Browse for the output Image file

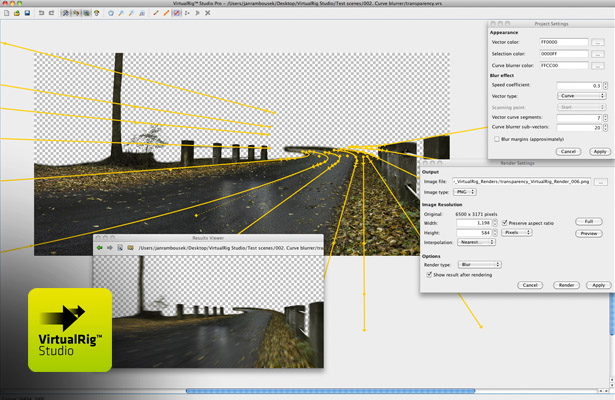point(601,182)
